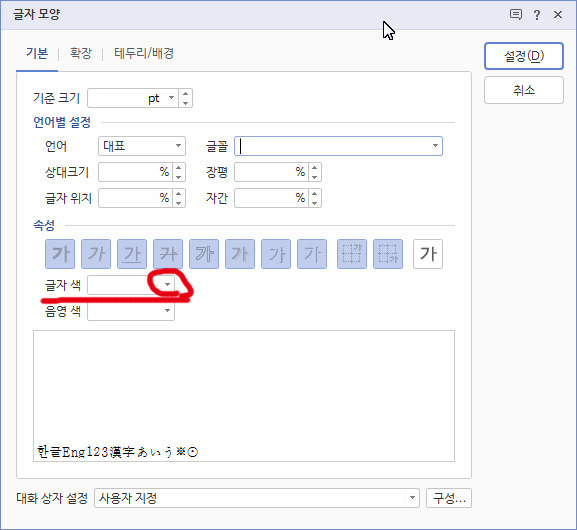Select the plain text (보통 모양) attribute button

(x=428, y=254)
